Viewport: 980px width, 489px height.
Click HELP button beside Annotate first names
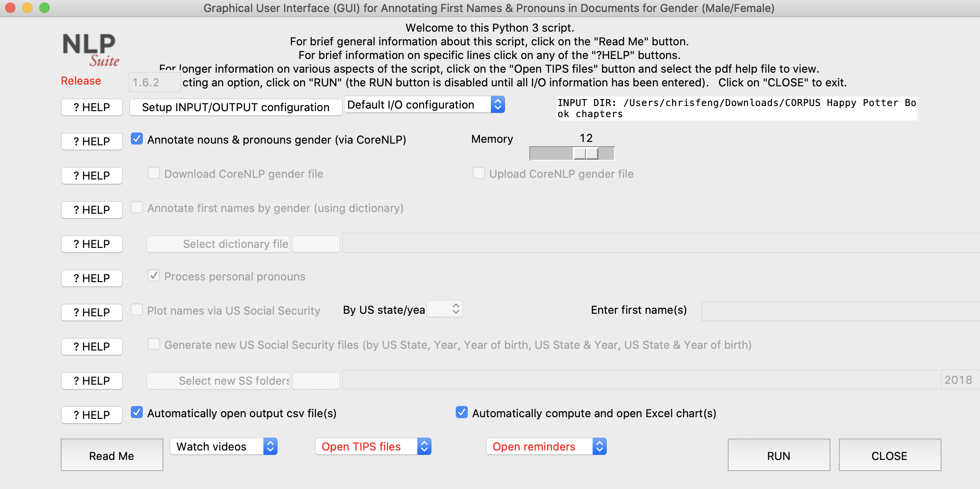[x=92, y=210]
